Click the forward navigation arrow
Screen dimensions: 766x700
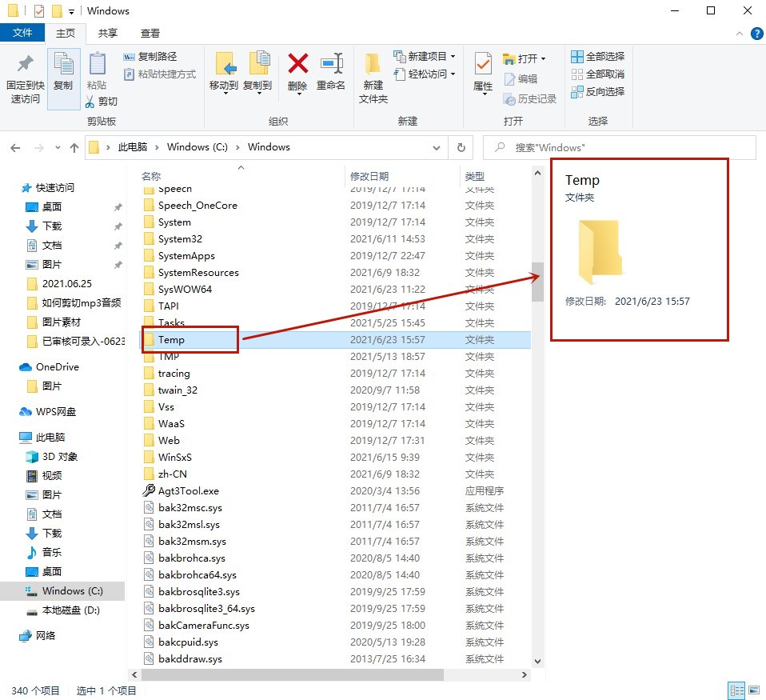tap(39, 148)
